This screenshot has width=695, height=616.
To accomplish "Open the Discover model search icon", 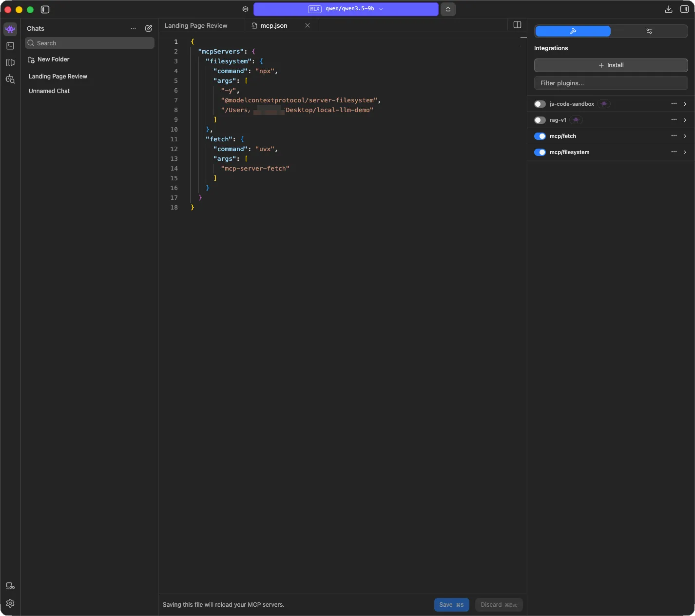I will 10,79.
